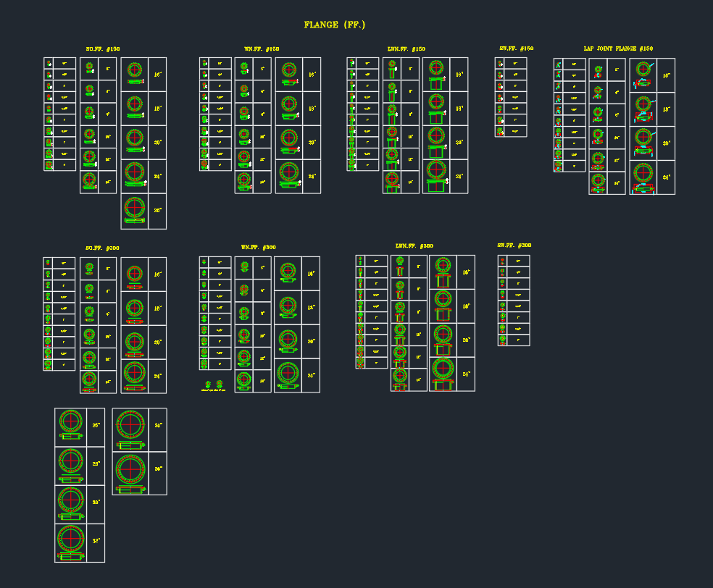713x588 pixels.
Task: Select the LAP JOINT FLANGE #150 heading
Action: tap(618, 49)
